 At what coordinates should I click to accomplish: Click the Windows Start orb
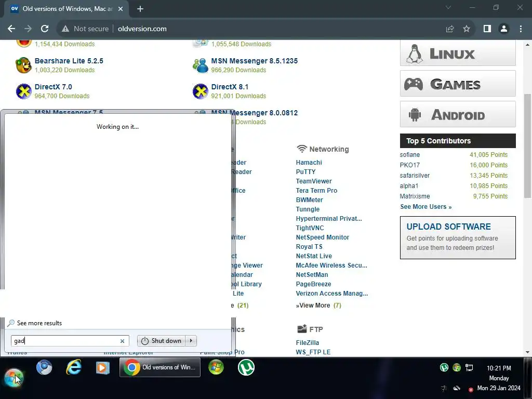pyautogui.click(x=14, y=377)
